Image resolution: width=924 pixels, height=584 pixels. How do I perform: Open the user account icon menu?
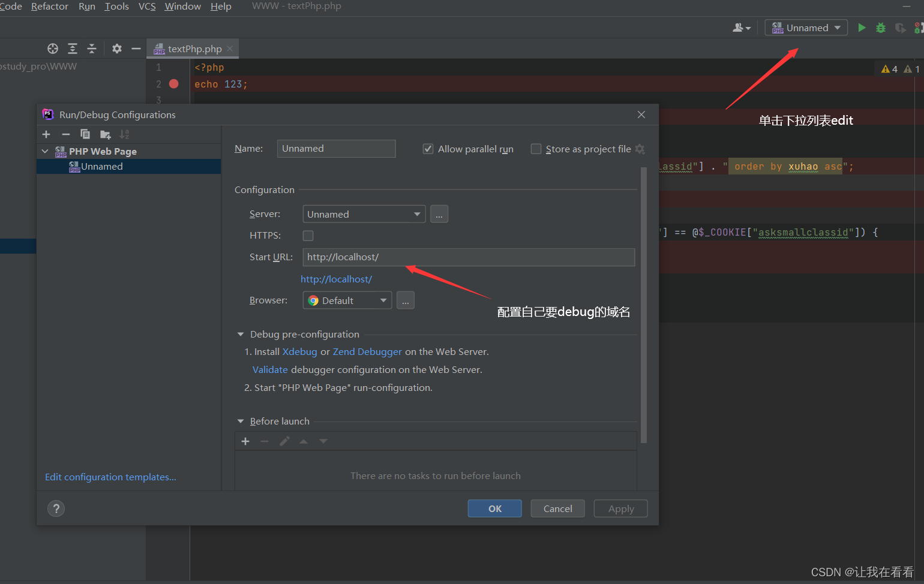point(742,28)
